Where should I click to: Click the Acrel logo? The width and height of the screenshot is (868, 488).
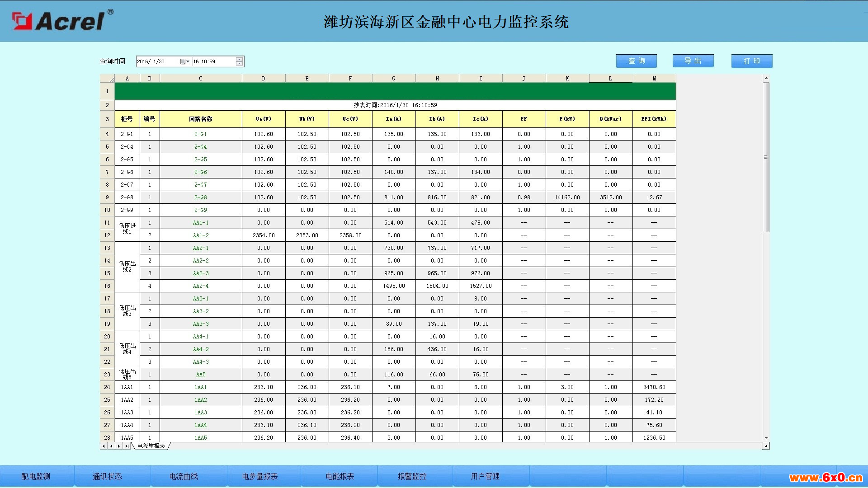[x=62, y=21]
